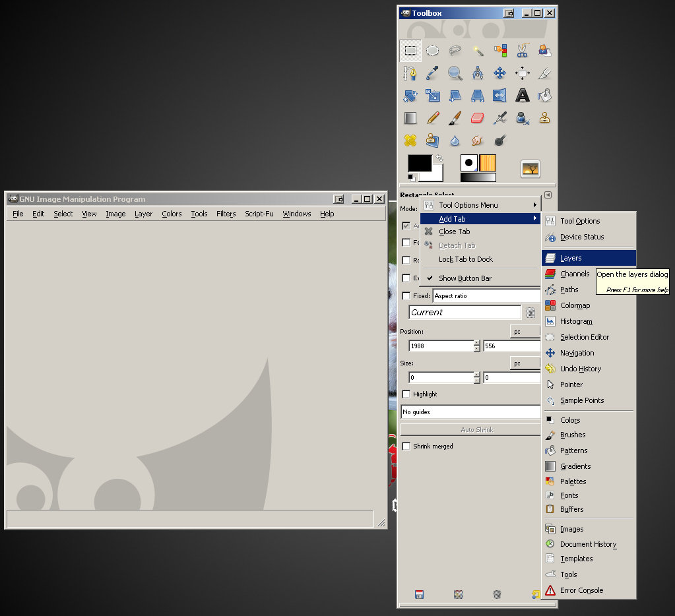The height and width of the screenshot is (616, 675).
Task: Open the Script-Fu menu
Action: (x=259, y=214)
